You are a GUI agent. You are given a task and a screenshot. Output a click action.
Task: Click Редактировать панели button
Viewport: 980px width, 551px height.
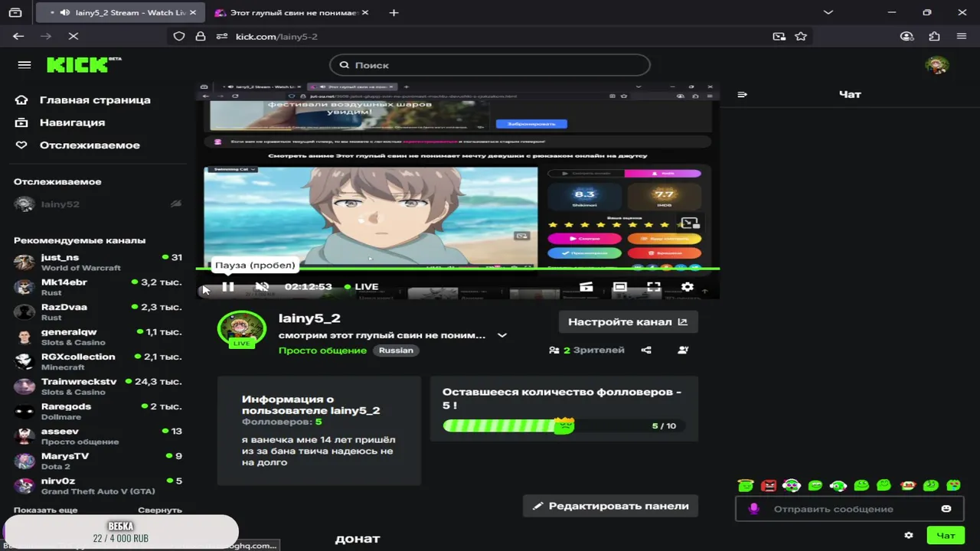[611, 506]
